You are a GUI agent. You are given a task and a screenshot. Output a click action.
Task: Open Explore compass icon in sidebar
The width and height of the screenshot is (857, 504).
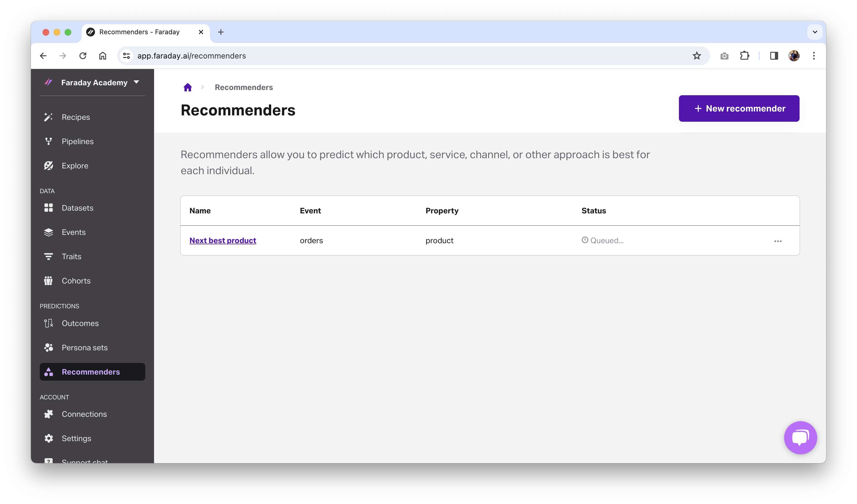(x=48, y=166)
